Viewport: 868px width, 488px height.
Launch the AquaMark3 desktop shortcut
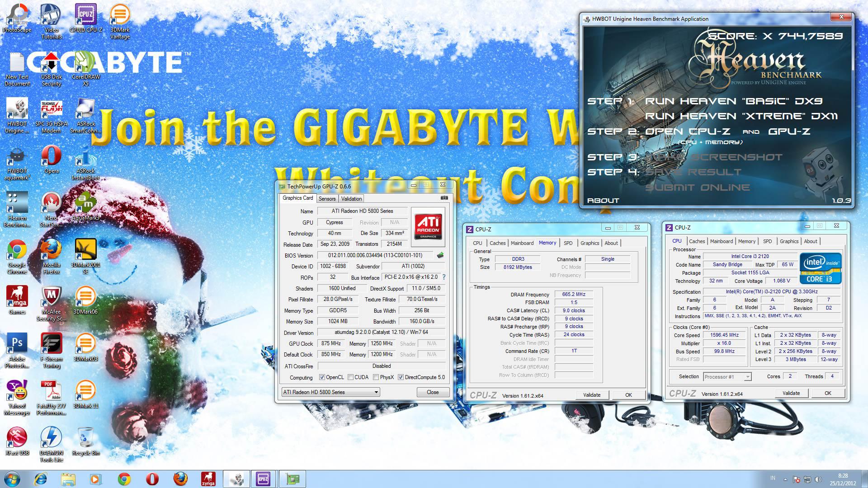tap(86, 207)
